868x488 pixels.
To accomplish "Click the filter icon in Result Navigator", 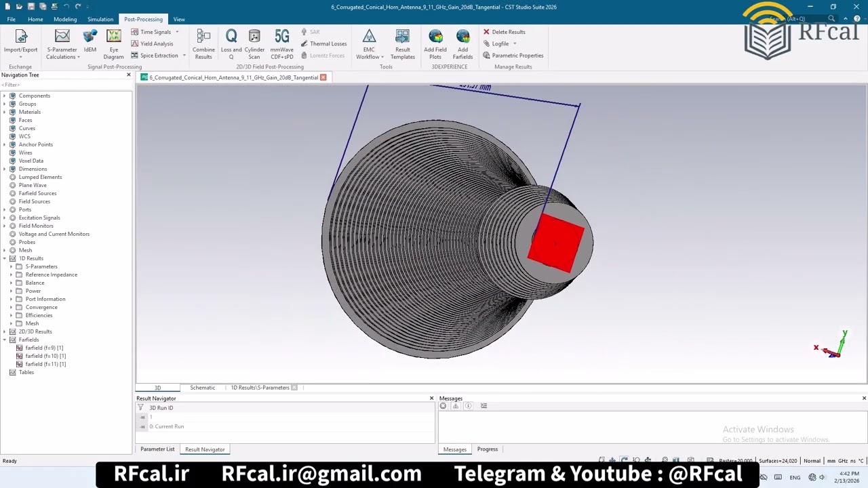I will (x=141, y=408).
